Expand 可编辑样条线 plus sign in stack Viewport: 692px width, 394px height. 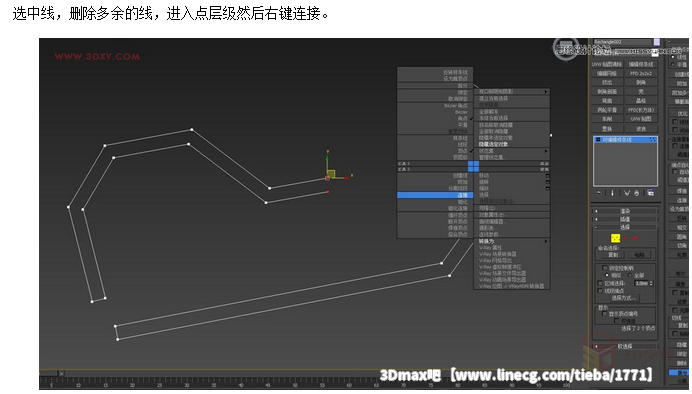598,139
